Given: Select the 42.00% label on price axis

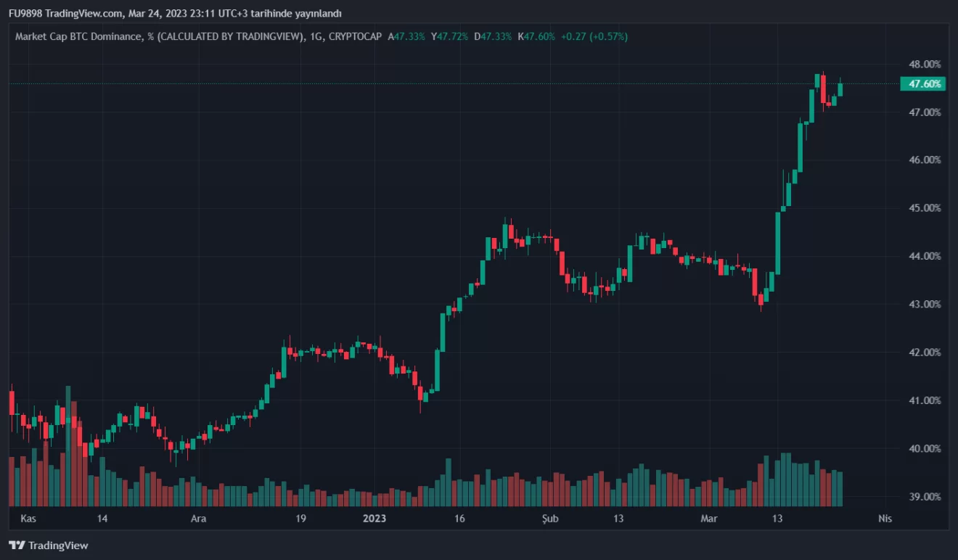Looking at the screenshot, I should point(924,353).
